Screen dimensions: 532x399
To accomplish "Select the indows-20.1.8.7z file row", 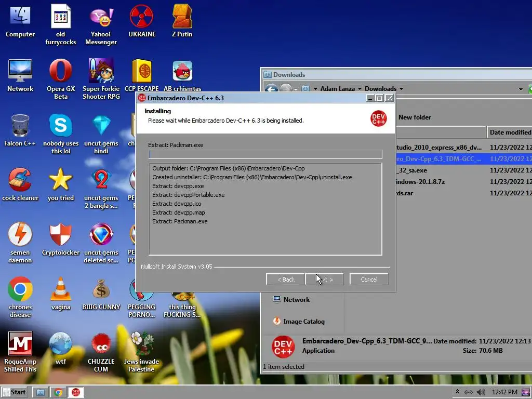I will [x=463, y=181].
